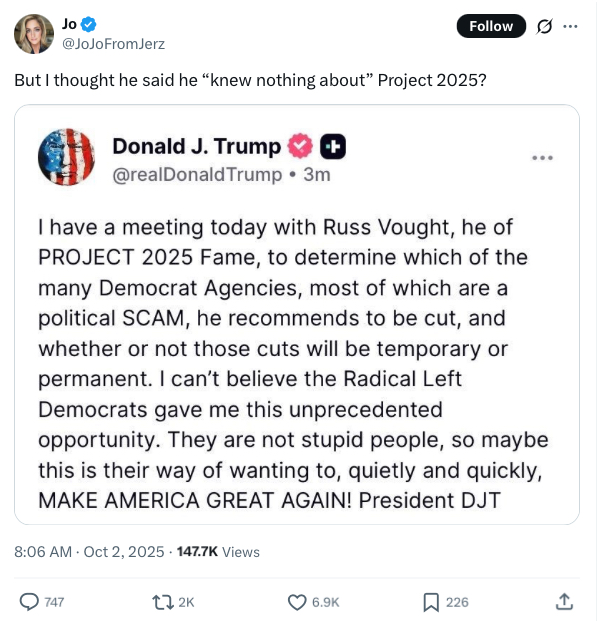Open the 147.7K Views analytics
611x621 pixels.
tap(218, 551)
